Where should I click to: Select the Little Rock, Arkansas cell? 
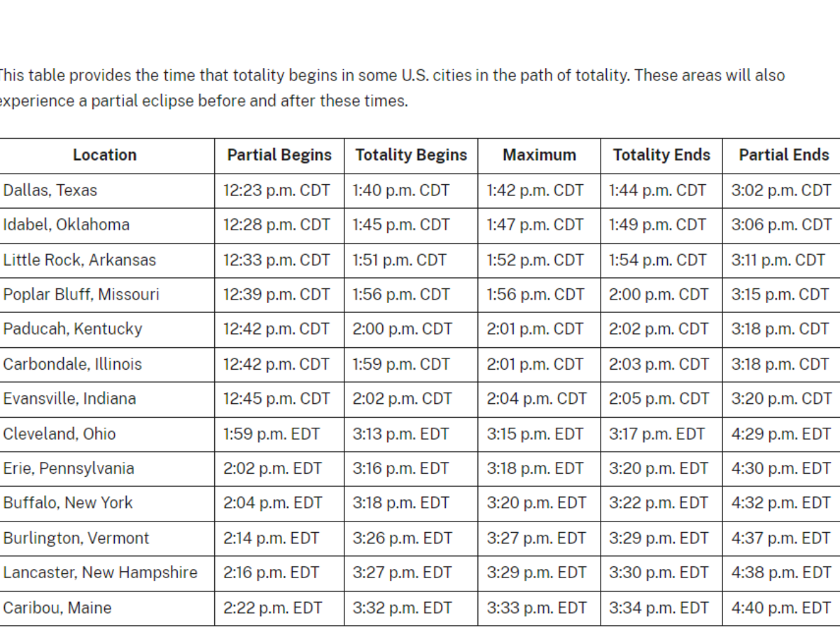point(80,260)
